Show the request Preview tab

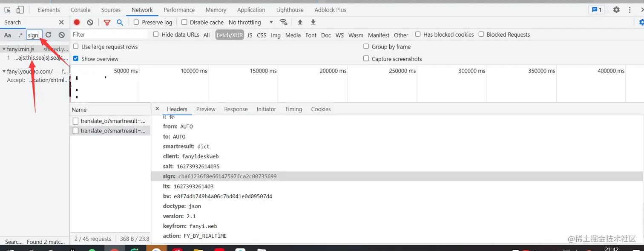206,109
